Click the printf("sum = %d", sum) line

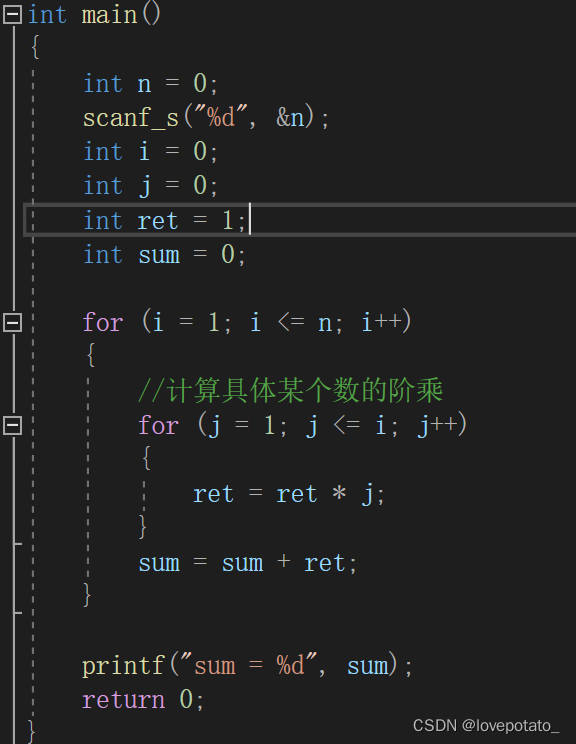click(247, 665)
